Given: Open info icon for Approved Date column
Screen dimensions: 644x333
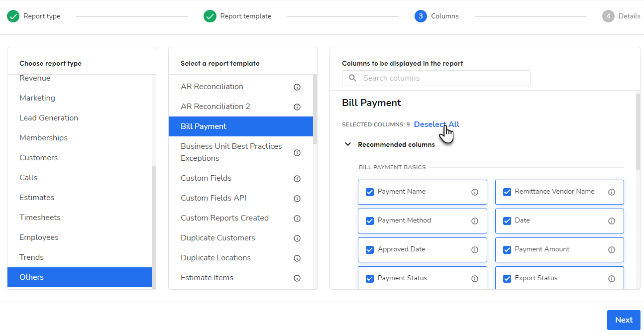Looking at the screenshot, I should [475, 250].
